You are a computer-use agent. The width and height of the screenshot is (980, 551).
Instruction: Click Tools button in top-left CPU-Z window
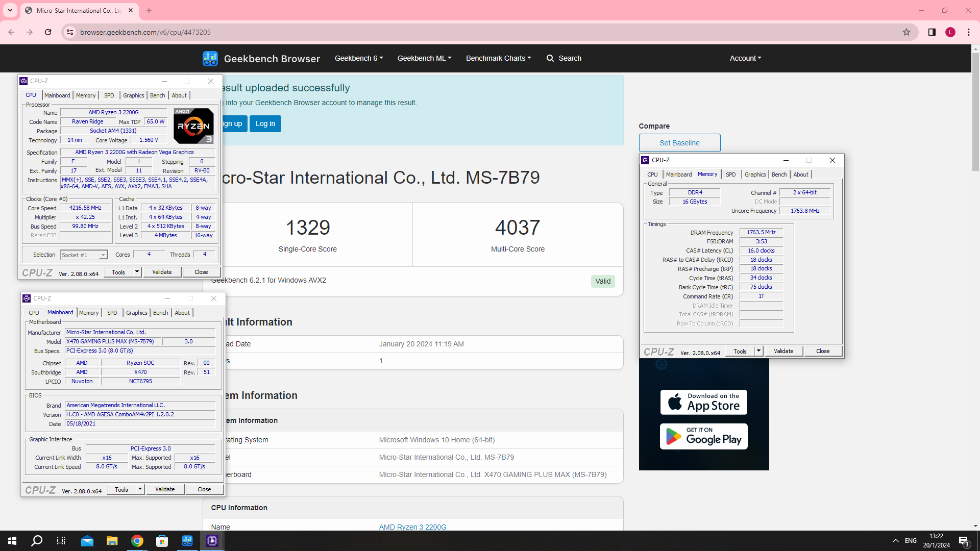(118, 272)
